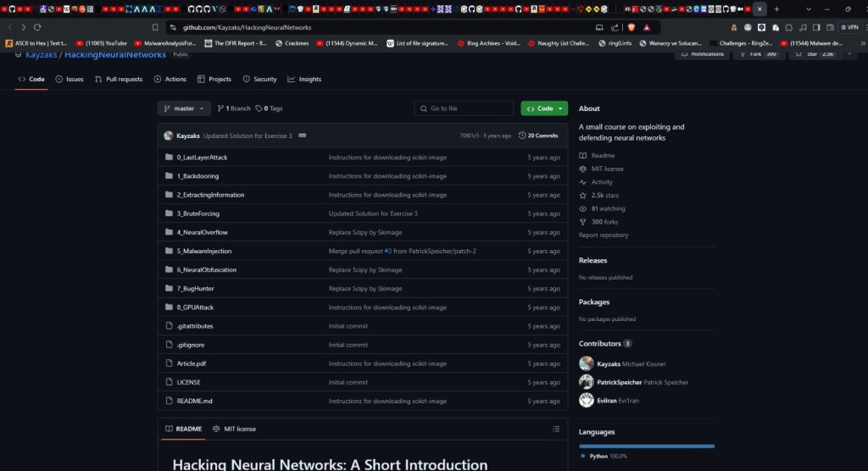Open the 0_LastLayerAttack folder
This screenshot has width=868, height=471.
pos(202,158)
